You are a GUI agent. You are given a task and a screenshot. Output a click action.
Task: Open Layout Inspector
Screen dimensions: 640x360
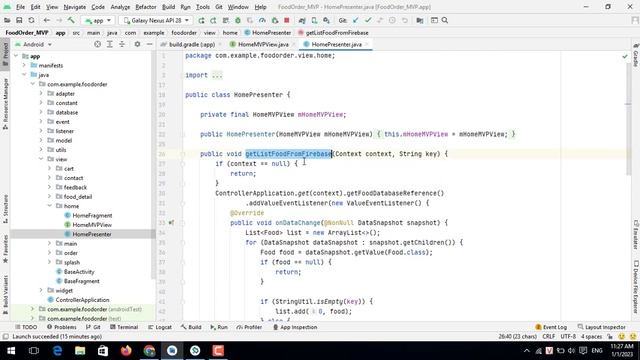pyautogui.click(x=602, y=327)
